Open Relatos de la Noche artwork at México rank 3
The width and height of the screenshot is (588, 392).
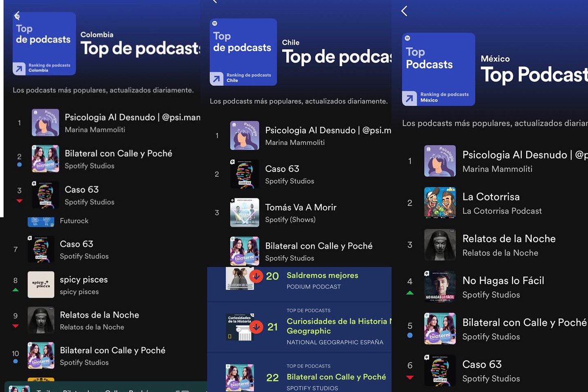(440, 245)
